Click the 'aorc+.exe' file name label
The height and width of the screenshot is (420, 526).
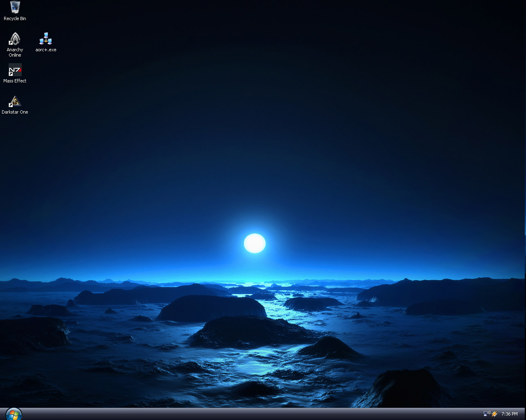46,50
